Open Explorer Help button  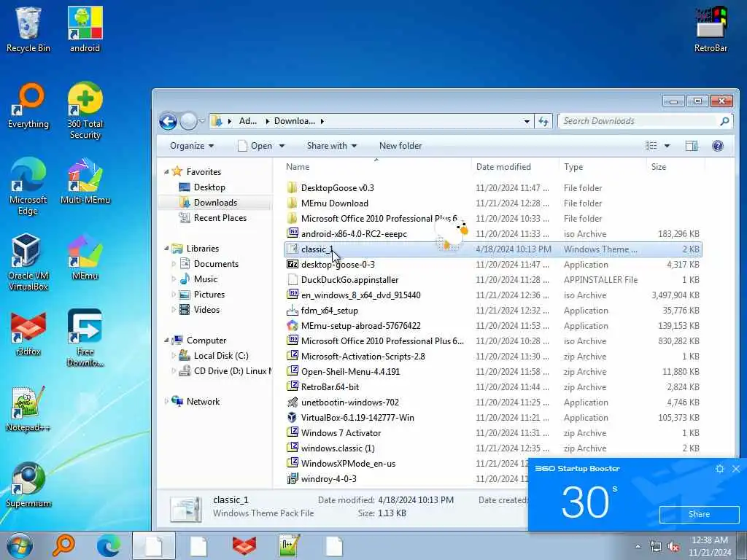click(718, 146)
